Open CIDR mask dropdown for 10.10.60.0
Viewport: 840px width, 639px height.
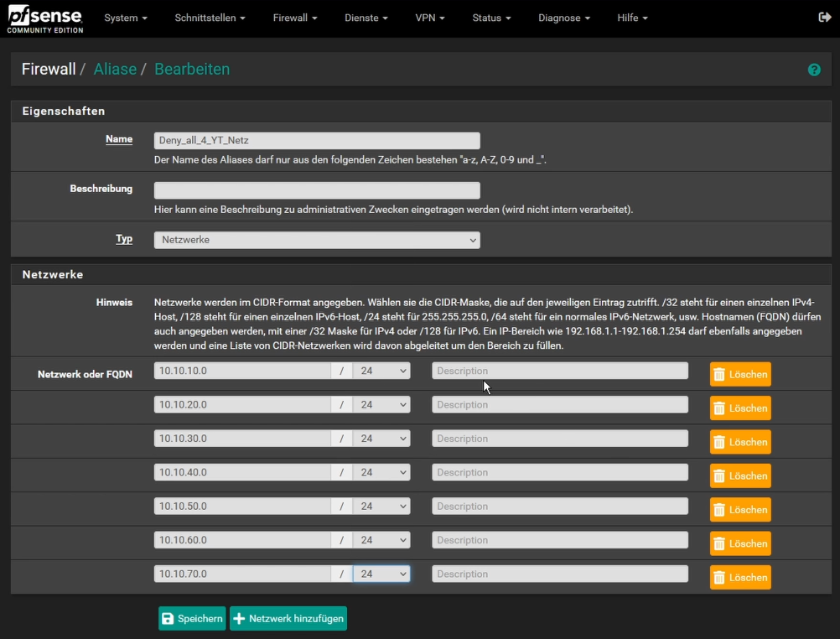pyautogui.click(x=381, y=540)
